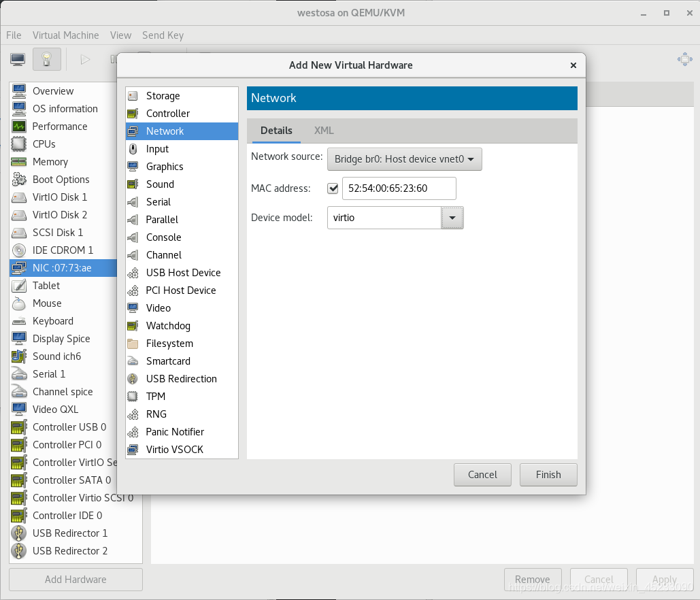Choose USB Host Device icon
This screenshot has width=700, height=600.
133,273
